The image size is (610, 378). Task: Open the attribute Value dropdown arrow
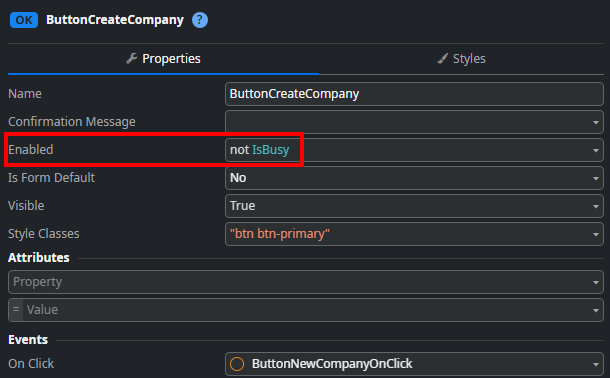click(x=596, y=310)
